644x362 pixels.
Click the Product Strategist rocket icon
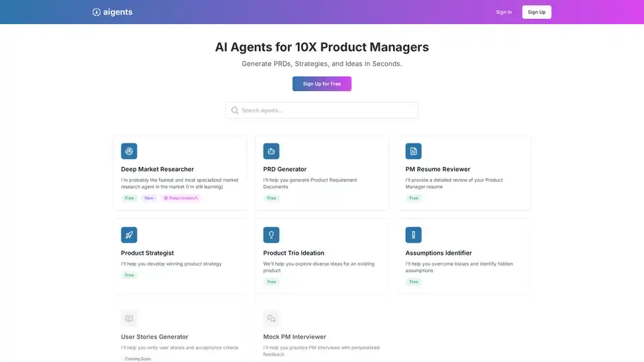pos(129,235)
